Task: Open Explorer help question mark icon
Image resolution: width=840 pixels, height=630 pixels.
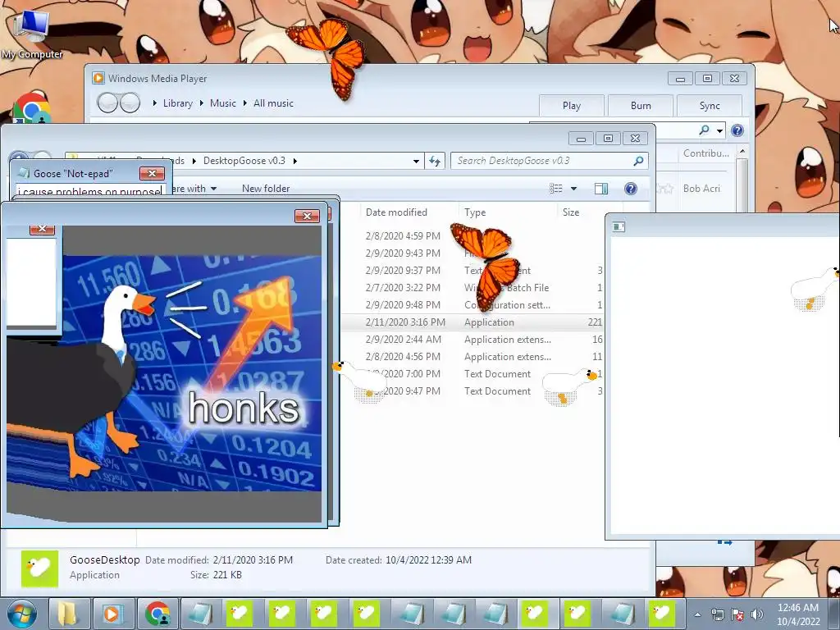Action: tap(631, 188)
